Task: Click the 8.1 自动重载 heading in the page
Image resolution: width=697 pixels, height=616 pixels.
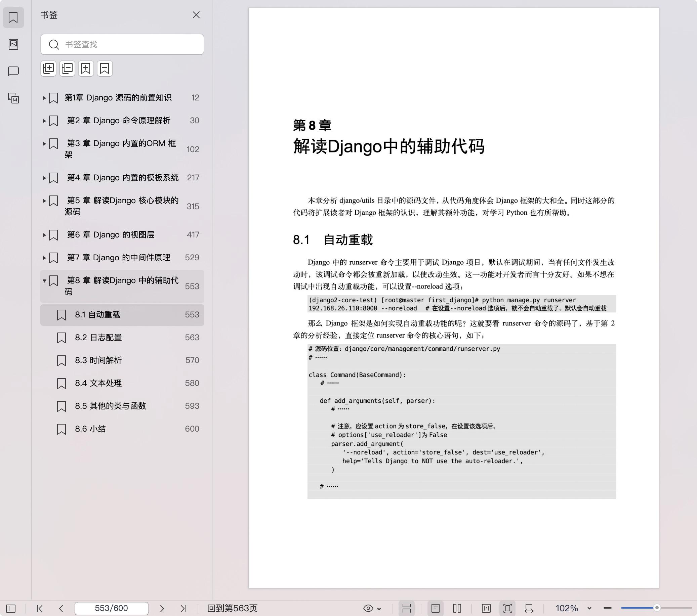Action: (x=333, y=240)
